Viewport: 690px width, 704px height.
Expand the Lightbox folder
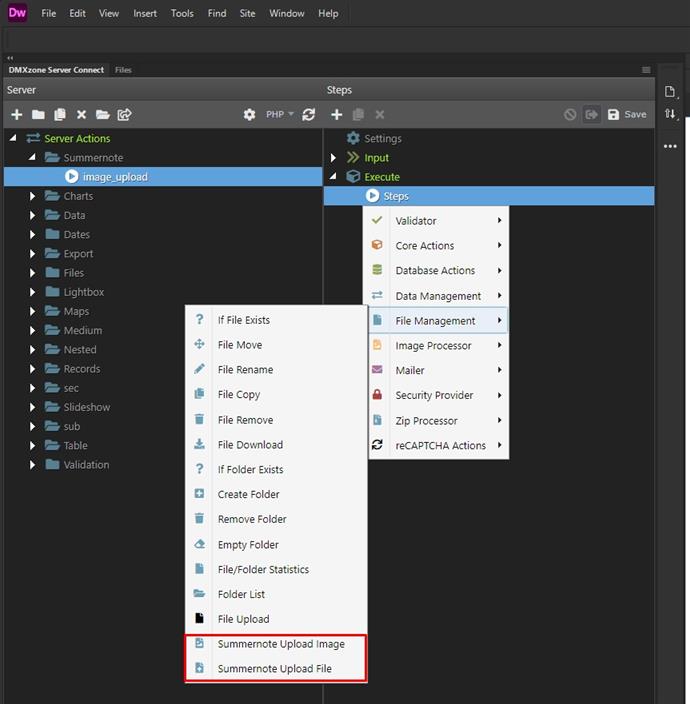click(x=32, y=292)
